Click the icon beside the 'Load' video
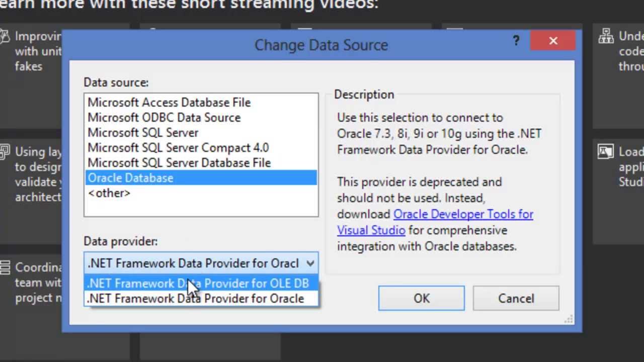Viewport: 644px width, 362px height. (x=606, y=151)
